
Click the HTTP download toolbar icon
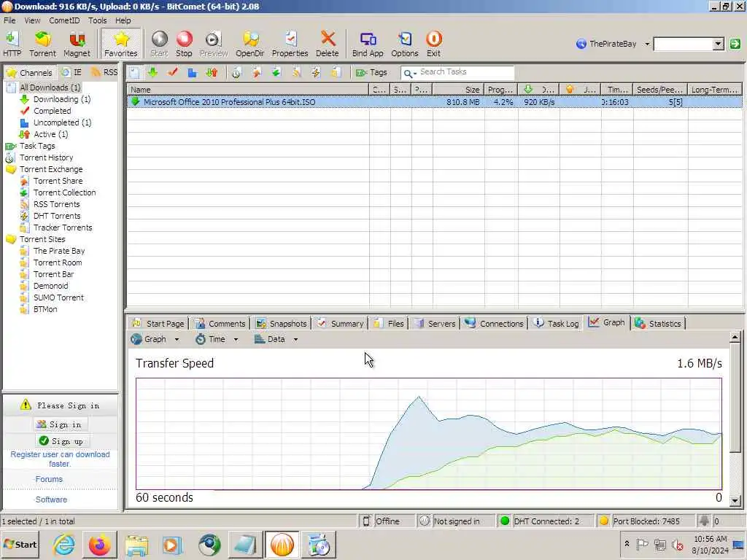coord(12,44)
